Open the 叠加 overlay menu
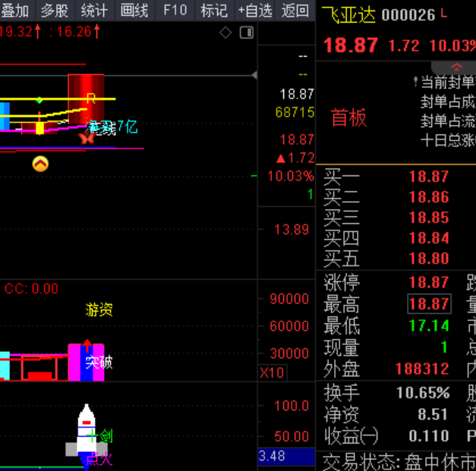 point(16,11)
